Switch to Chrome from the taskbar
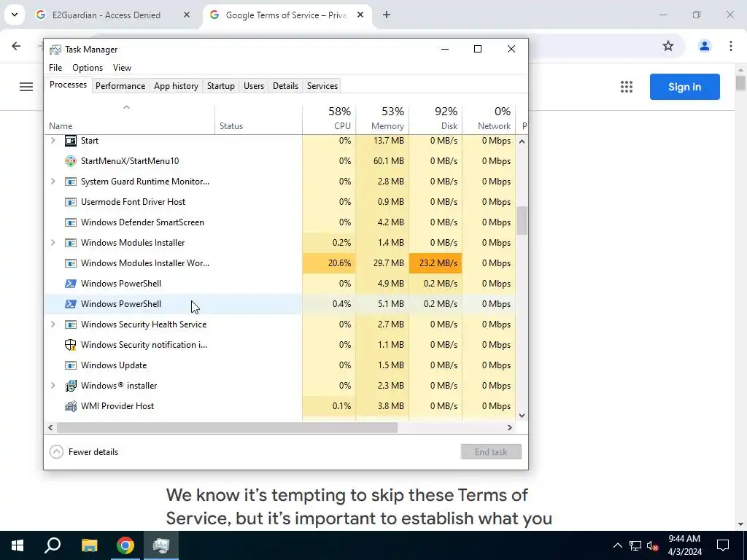The height and width of the screenshot is (560, 747). 125,545
